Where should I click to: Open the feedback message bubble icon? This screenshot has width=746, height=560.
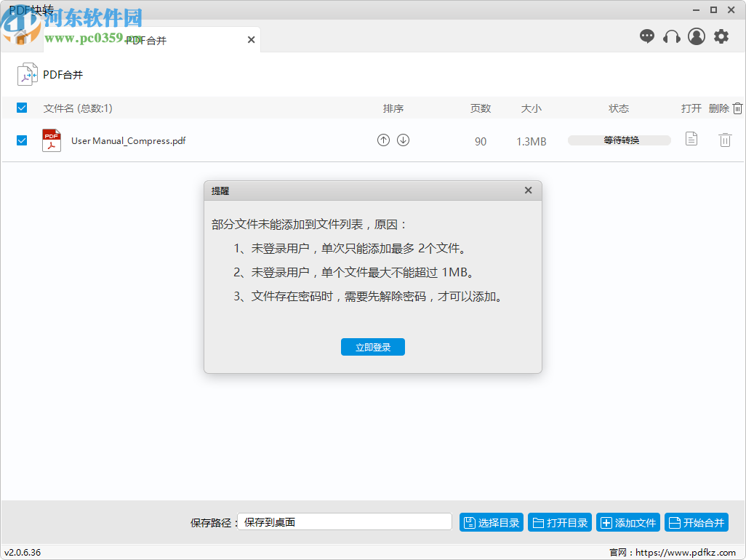pyautogui.click(x=646, y=36)
